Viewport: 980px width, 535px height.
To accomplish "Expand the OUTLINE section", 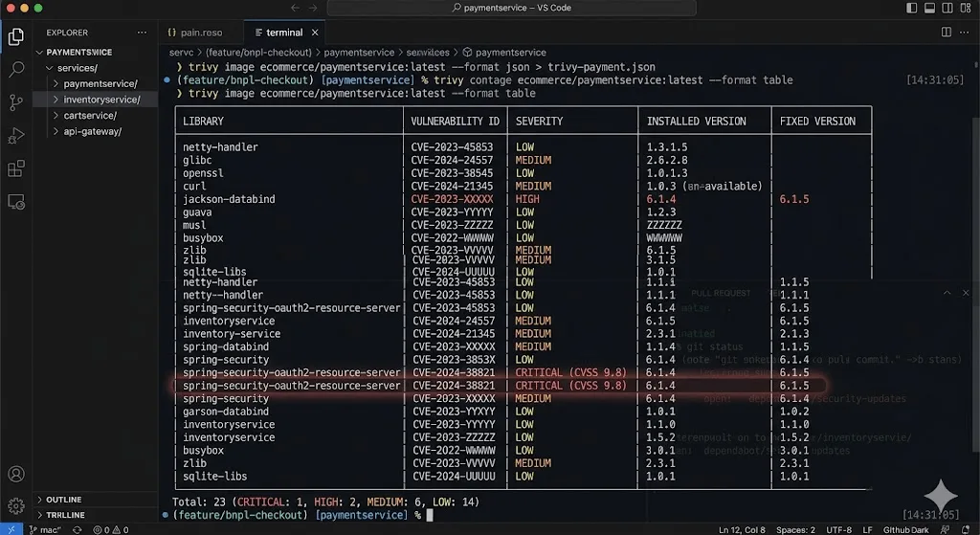I will pyautogui.click(x=95, y=500).
